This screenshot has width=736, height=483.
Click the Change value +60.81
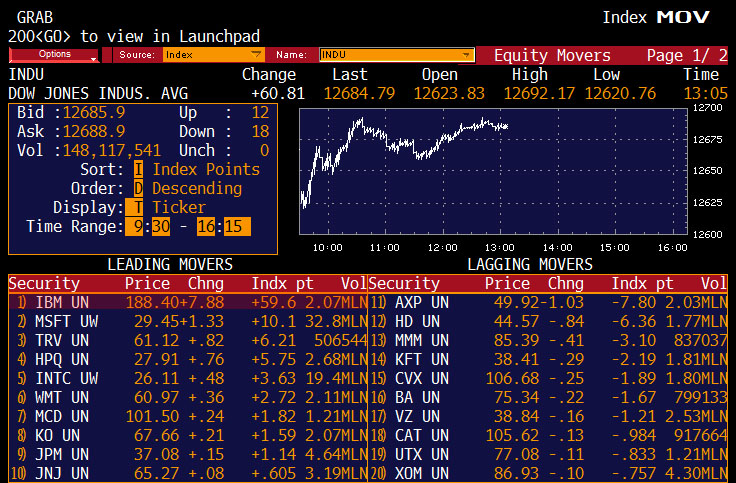tap(278, 93)
